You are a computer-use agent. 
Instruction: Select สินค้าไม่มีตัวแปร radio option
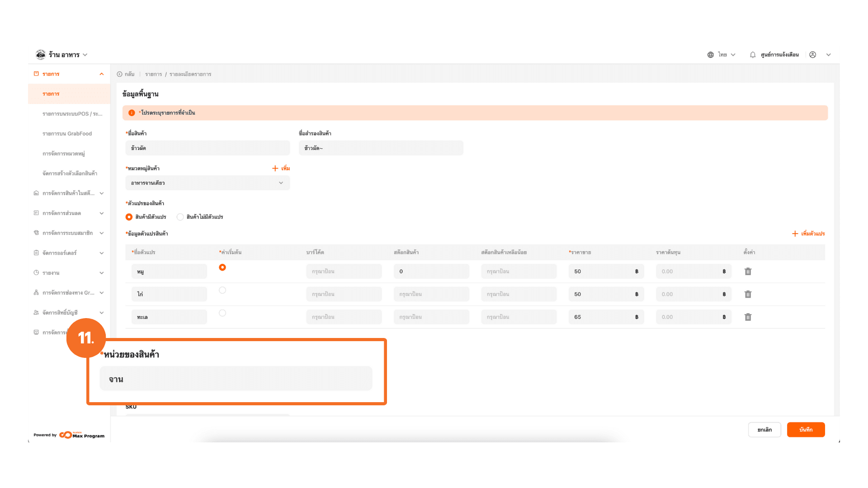(180, 217)
